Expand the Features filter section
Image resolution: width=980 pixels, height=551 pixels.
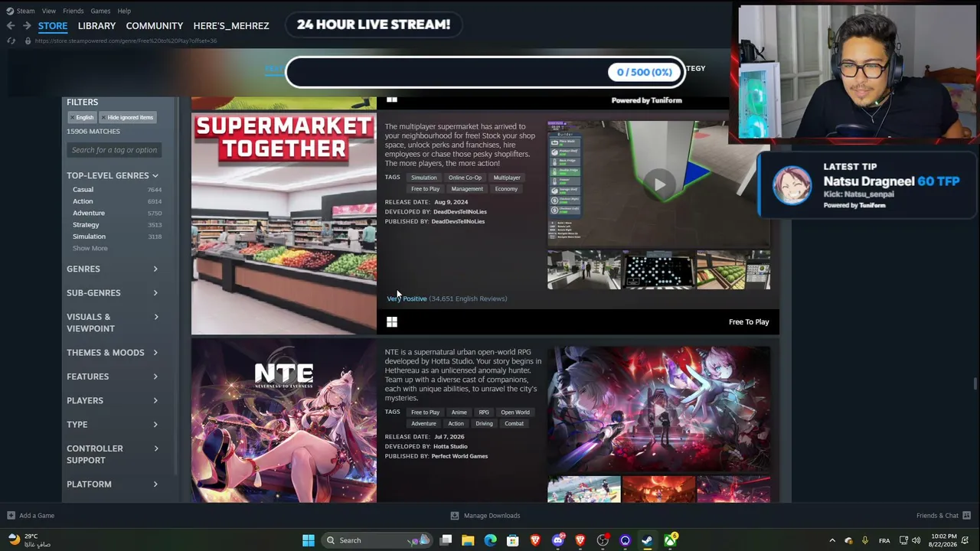click(113, 377)
